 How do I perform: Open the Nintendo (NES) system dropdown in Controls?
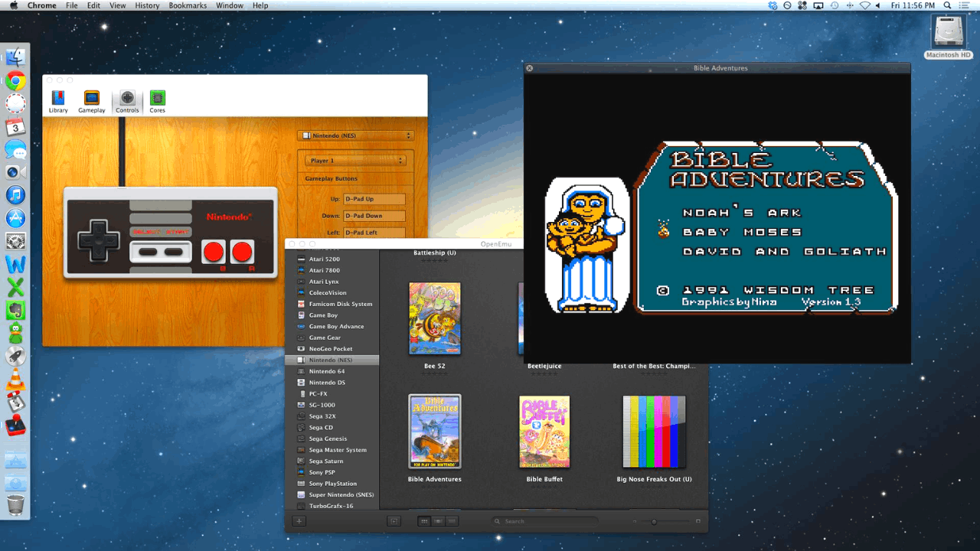[x=356, y=135]
